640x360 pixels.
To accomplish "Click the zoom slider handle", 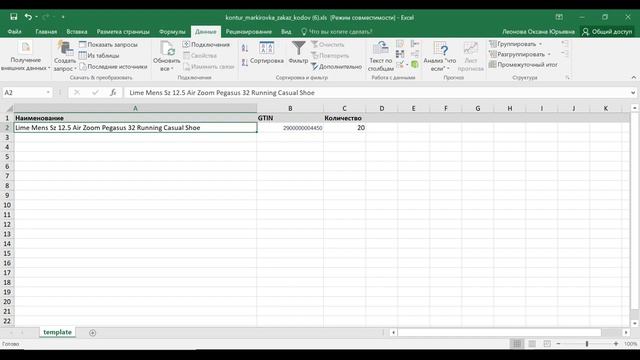I will [587, 344].
